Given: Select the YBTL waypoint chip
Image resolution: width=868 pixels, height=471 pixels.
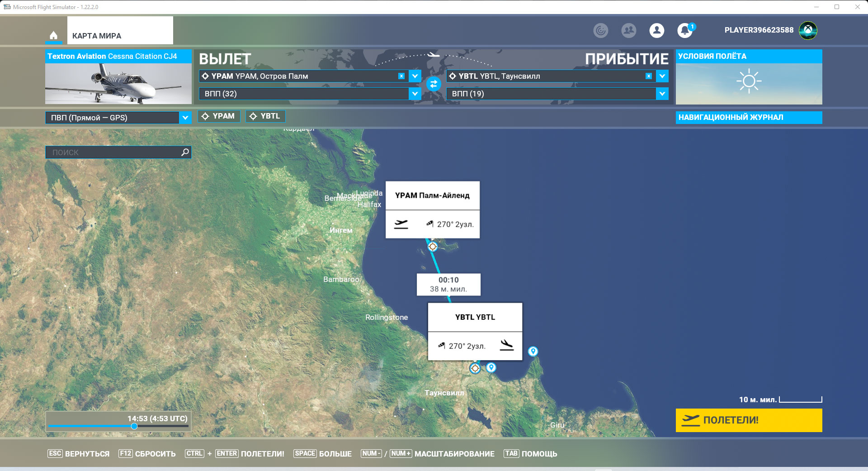Looking at the screenshot, I should 265,116.
